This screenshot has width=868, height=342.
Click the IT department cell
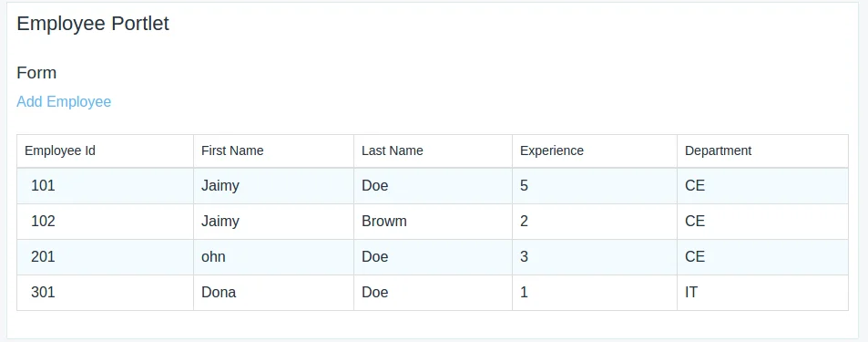(x=763, y=293)
